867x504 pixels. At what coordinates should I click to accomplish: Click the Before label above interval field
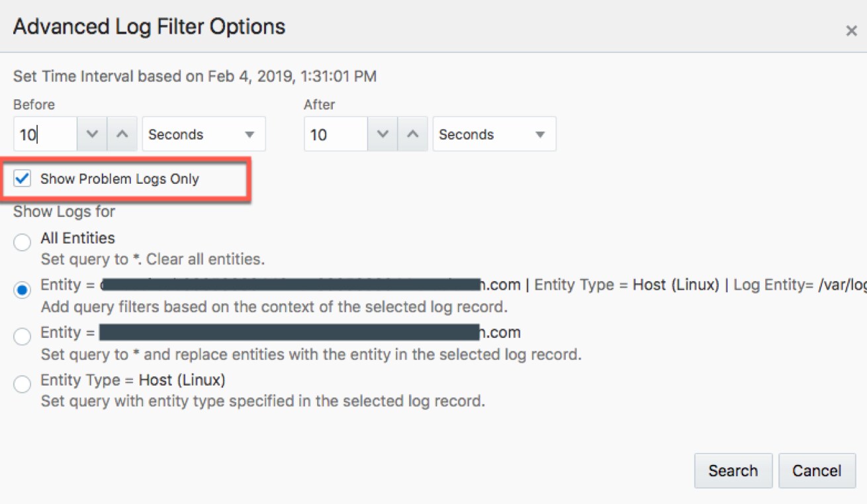coord(34,105)
